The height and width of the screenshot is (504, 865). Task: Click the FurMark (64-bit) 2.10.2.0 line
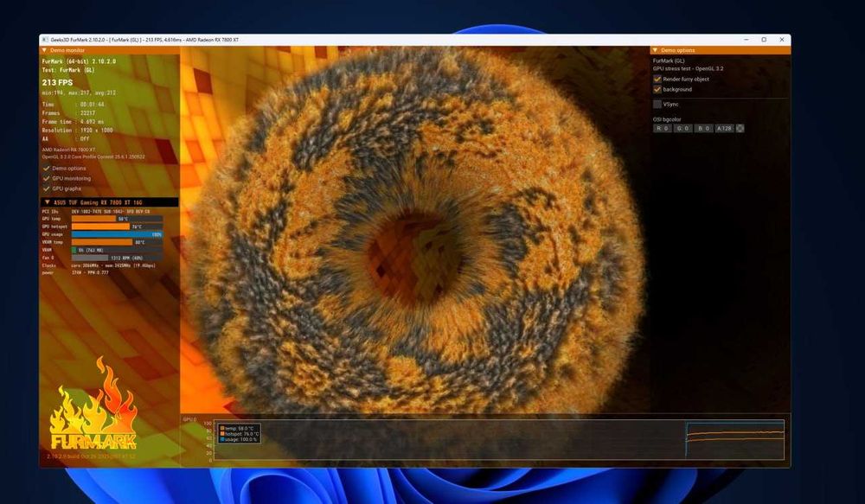pyautogui.click(x=79, y=61)
